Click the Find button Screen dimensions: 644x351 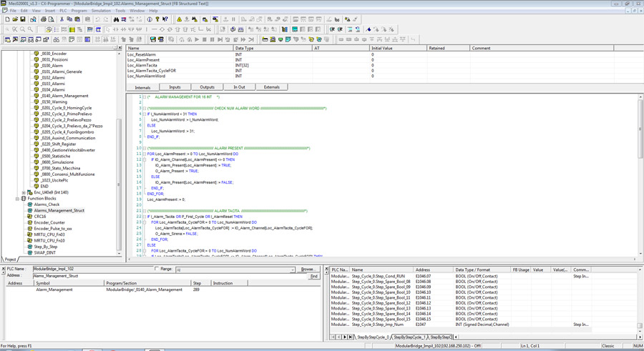(313, 276)
